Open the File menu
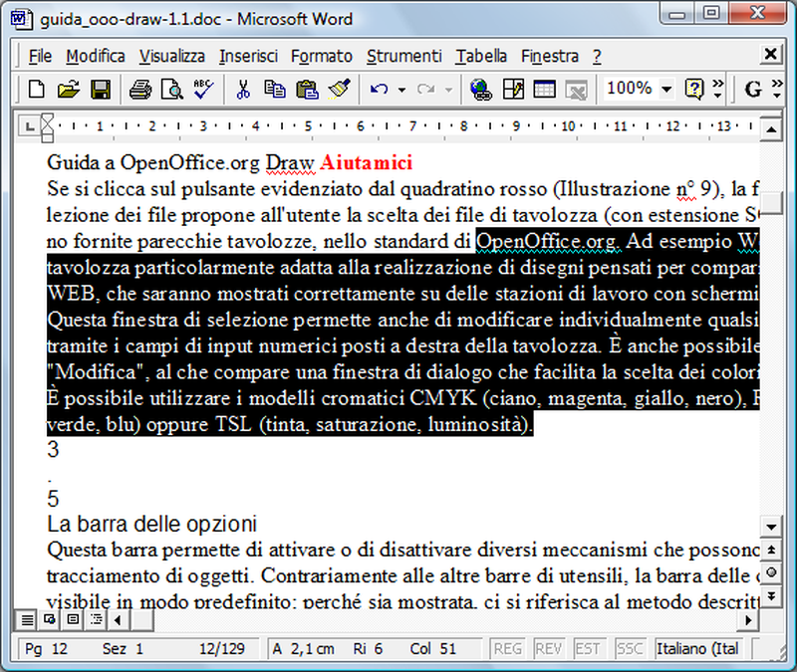The height and width of the screenshot is (672, 797). tap(40, 56)
